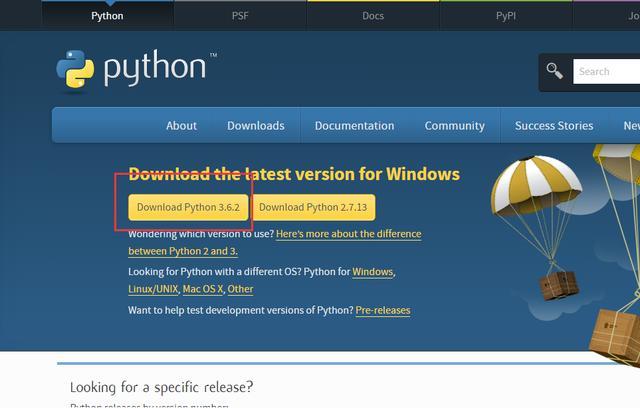Click the Download Python 3.6.2 button
This screenshot has height=408, width=640.
pyautogui.click(x=188, y=207)
